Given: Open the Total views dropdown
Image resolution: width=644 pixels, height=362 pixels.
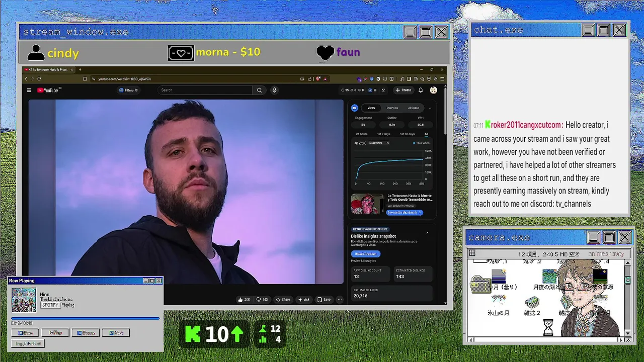Looking at the screenshot, I should coord(379,143).
